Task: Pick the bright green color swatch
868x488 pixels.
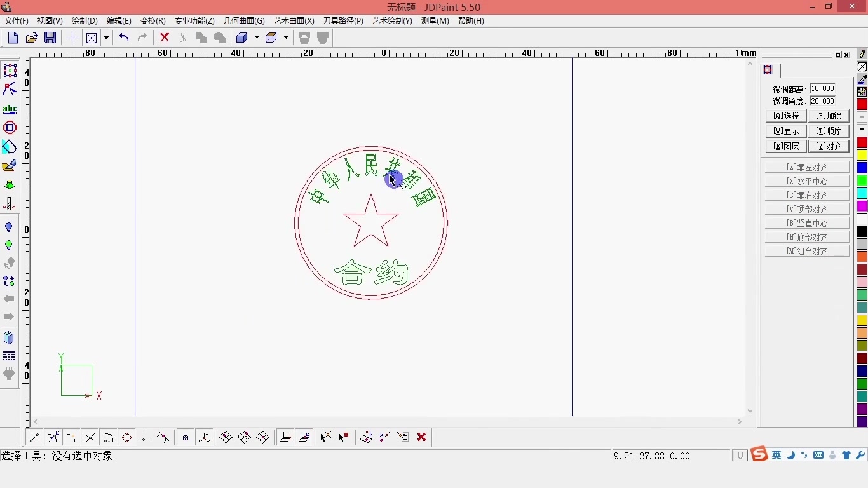Action: click(862, 180)
